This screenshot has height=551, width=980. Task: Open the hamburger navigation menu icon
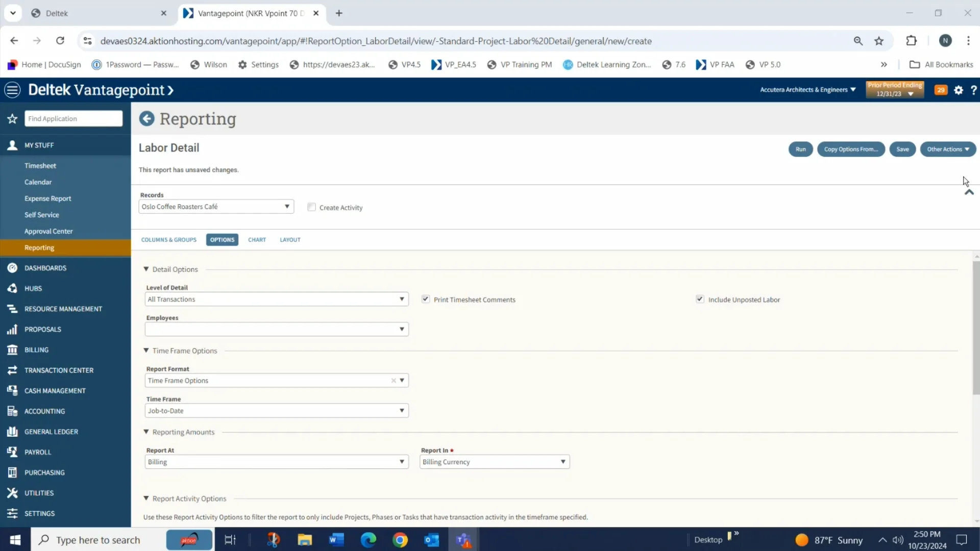12,90
